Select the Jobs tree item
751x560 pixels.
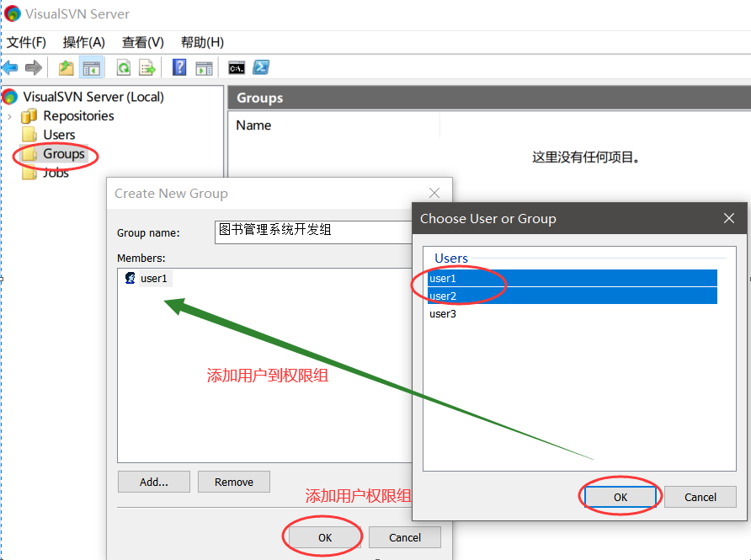tap(56, 173)
